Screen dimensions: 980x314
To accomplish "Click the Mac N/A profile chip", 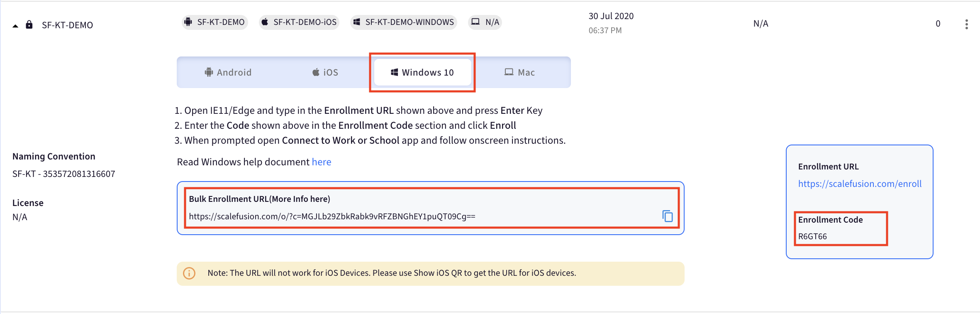I will point(485,22).
